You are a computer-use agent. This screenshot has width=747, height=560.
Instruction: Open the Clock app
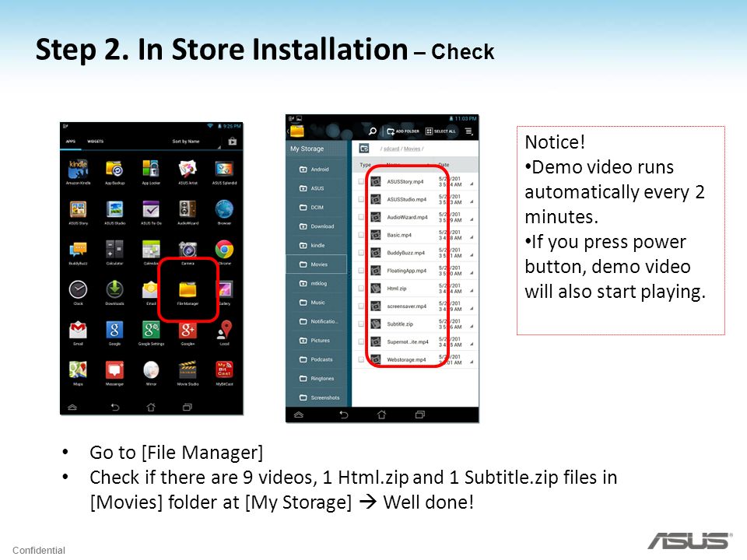[x=78, y=289]
